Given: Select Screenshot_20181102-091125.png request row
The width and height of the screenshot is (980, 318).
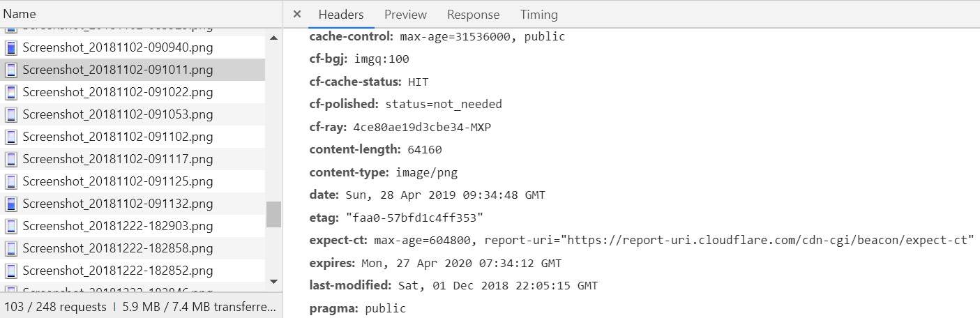Looking at the screenshot, I should (x=133, y=182).
